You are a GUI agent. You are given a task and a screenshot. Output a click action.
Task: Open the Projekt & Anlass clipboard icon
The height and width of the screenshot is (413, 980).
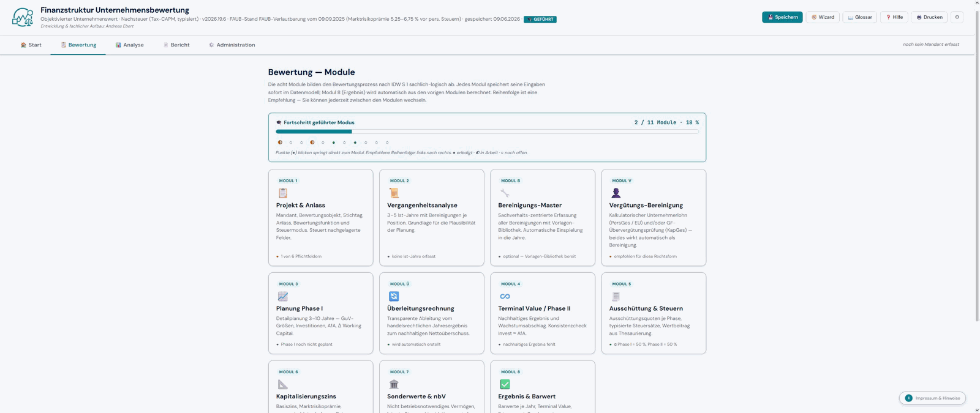283,193
